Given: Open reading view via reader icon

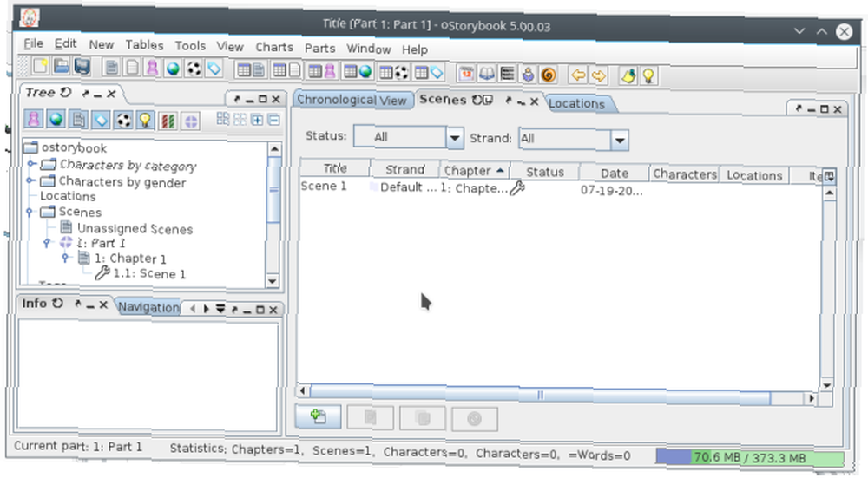Looking at the screenshot, I should pyautogui.click(x=528, y=74).
